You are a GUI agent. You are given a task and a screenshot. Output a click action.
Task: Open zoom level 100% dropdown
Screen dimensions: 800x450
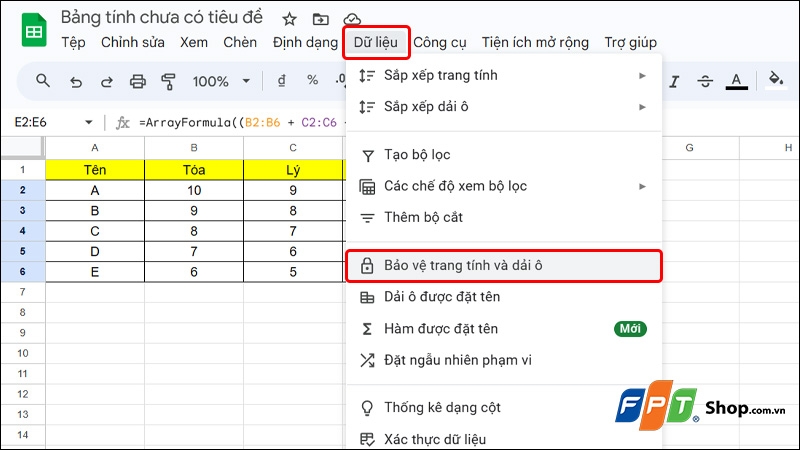[221, 81]
